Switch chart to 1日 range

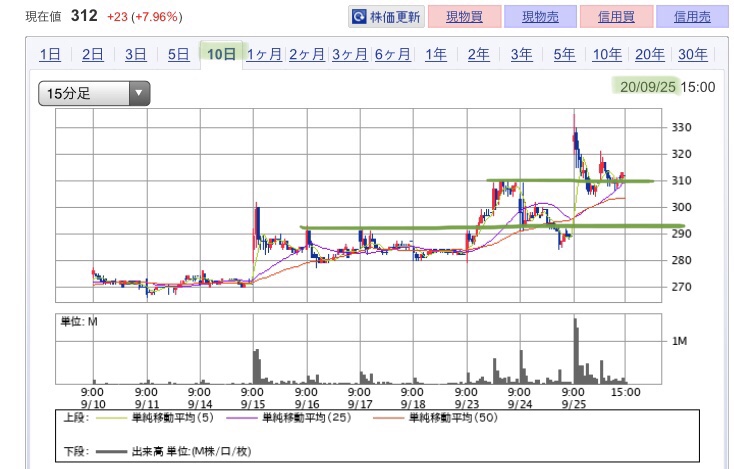[50, 54]
